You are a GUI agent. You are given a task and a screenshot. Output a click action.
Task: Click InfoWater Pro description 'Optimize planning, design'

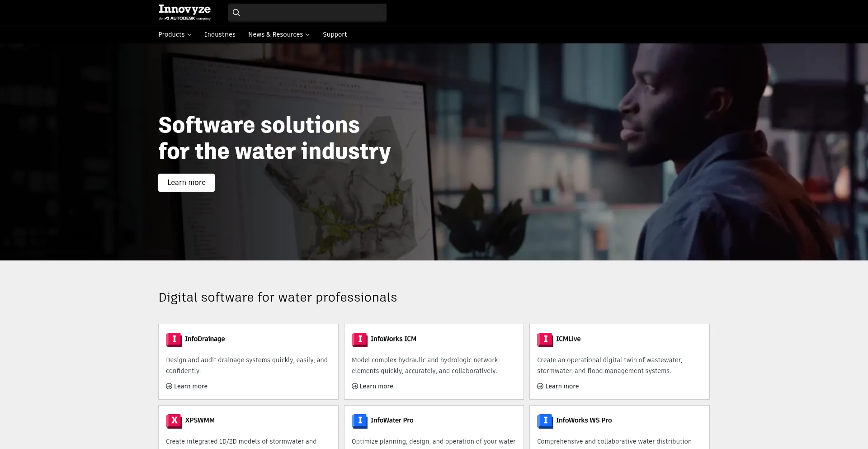tap(434, 441)
